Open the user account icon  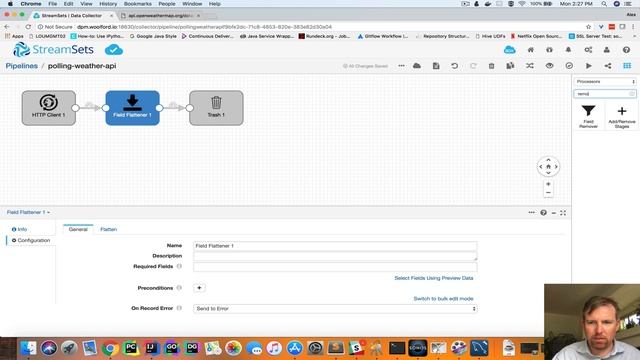[607, 50]
